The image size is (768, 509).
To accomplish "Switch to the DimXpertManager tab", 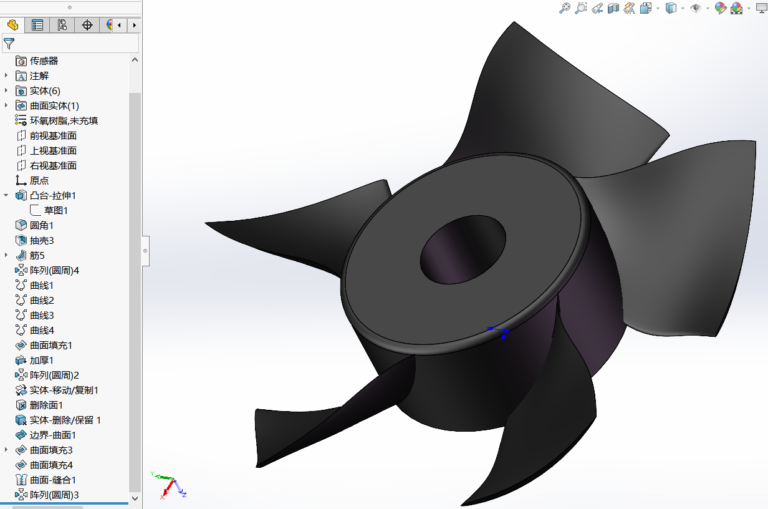I will (x=87, y=25).
